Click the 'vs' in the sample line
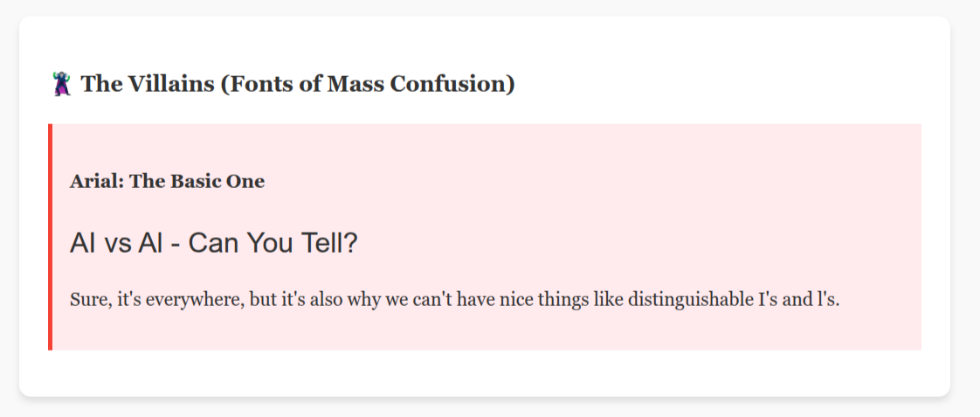Image resolution: width=980 pixels, height=417 pixels. [117, 245]
